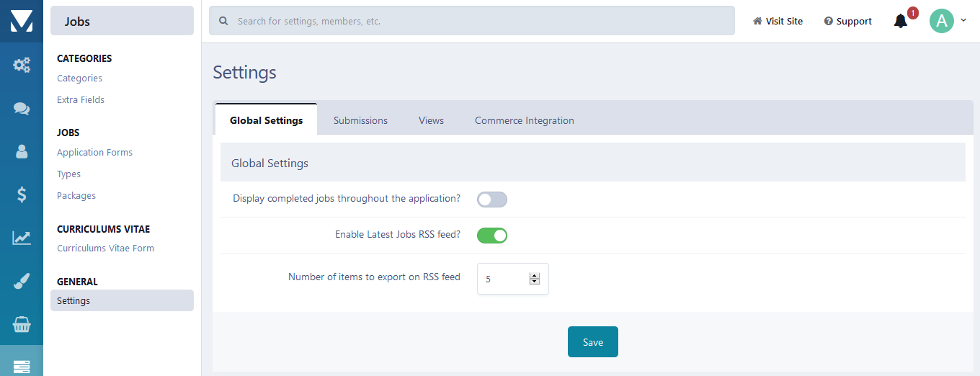
Task: Switch to the Submissions tab
Action: click(360, 120)
